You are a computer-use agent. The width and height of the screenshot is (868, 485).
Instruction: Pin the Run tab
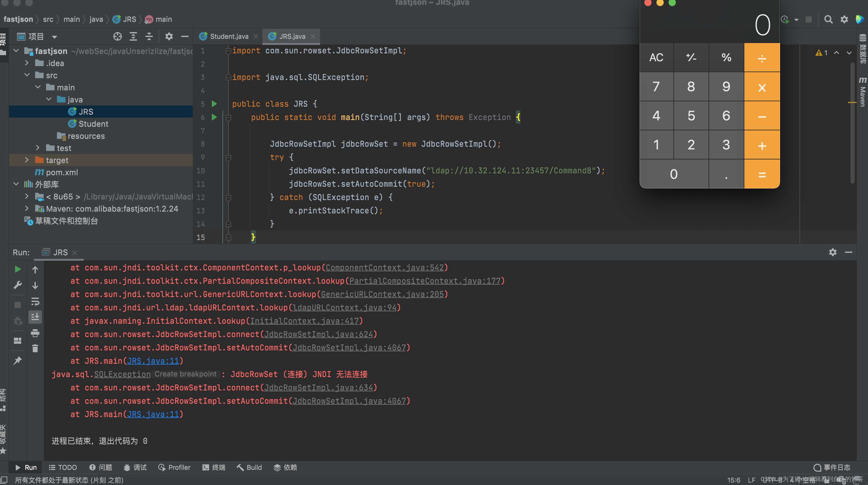click(18, 361)
